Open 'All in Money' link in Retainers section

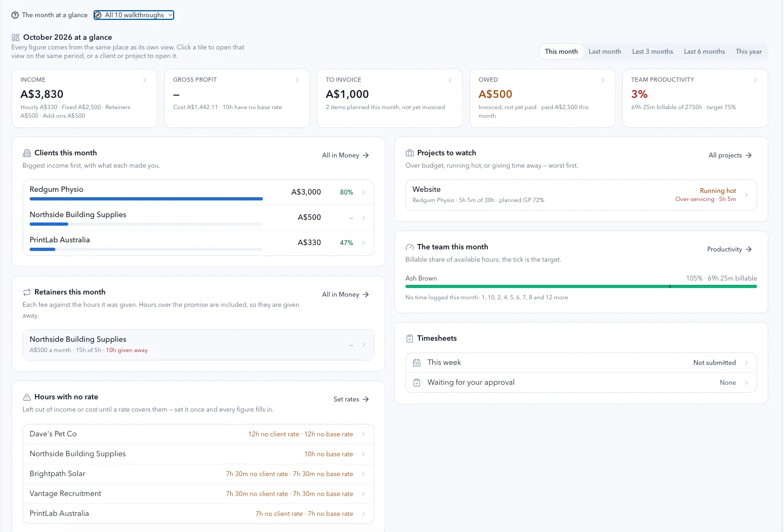[x=346, y=294]
